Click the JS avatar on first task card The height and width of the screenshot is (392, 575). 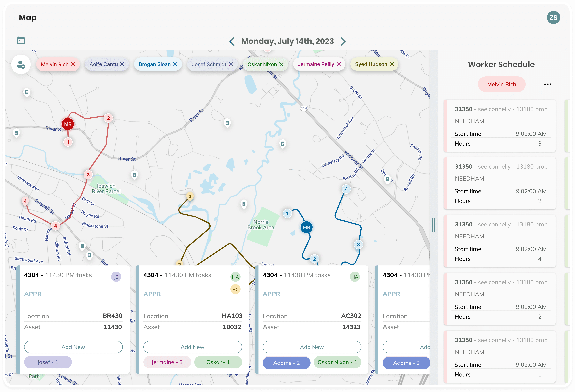click(x=116, y=277)
